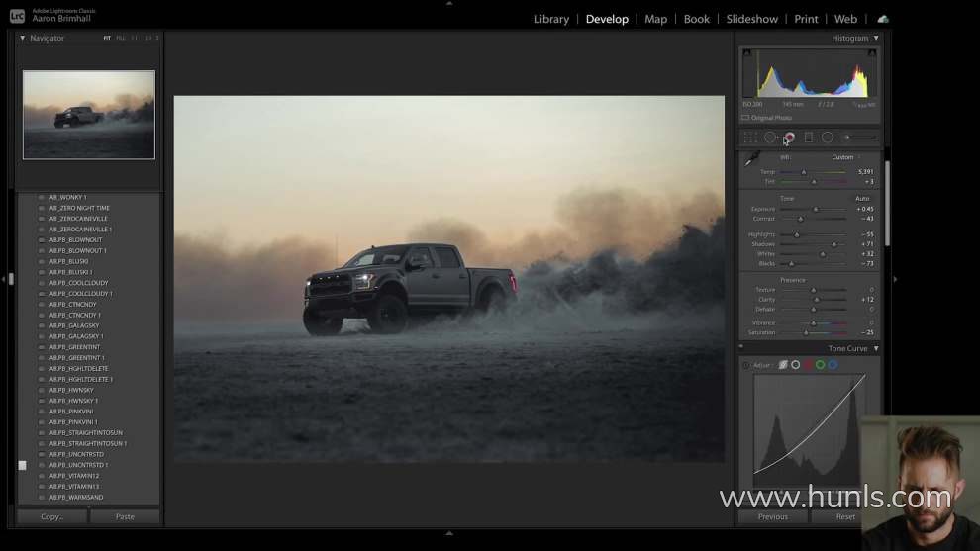Pick the White Balance Selector eyedropper
The image size is (980, 551).
tap(752, 158)
